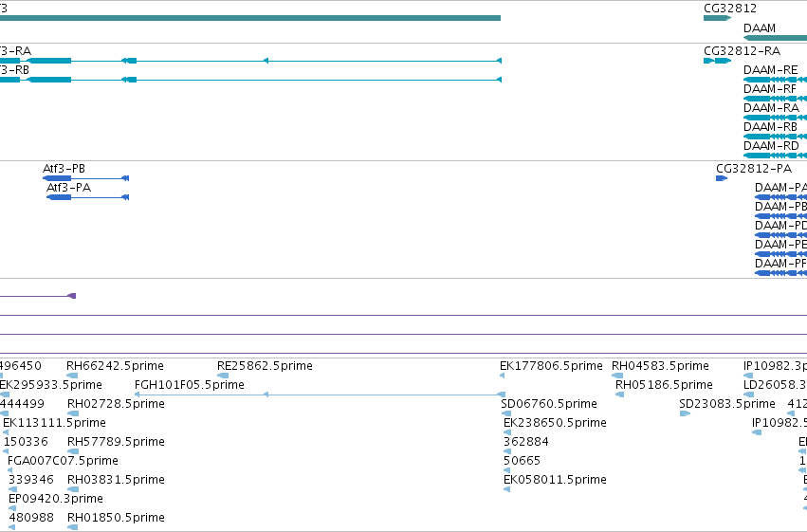
Task: Select the RH66242.5prime EST glyph
Action: [73, 376]
